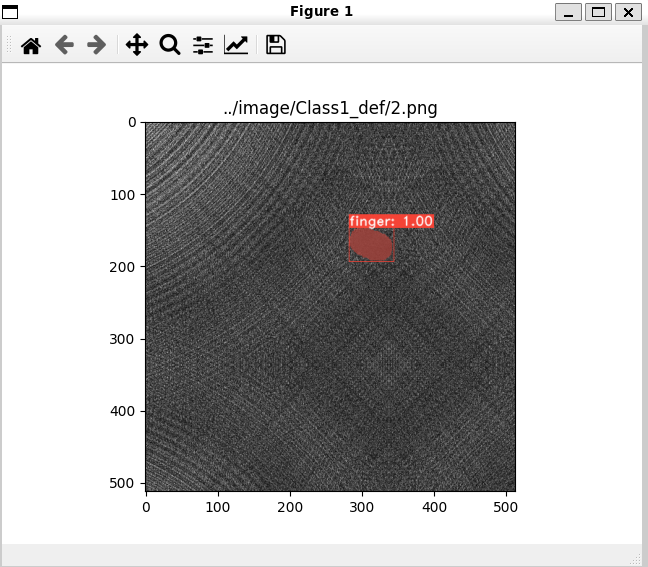This screenshot has width=648, height=567.
Task: Maximize the Figure 1 window
Action: (x=598, y=12)
